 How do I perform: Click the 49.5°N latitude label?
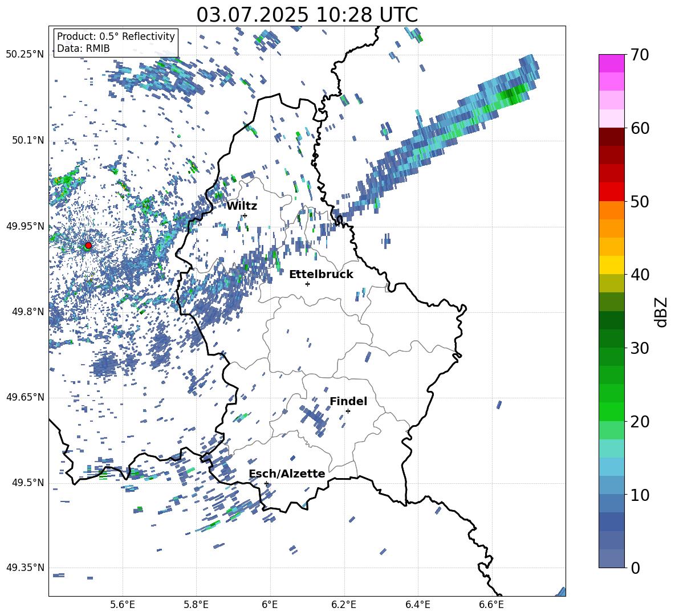pos(28,483)
